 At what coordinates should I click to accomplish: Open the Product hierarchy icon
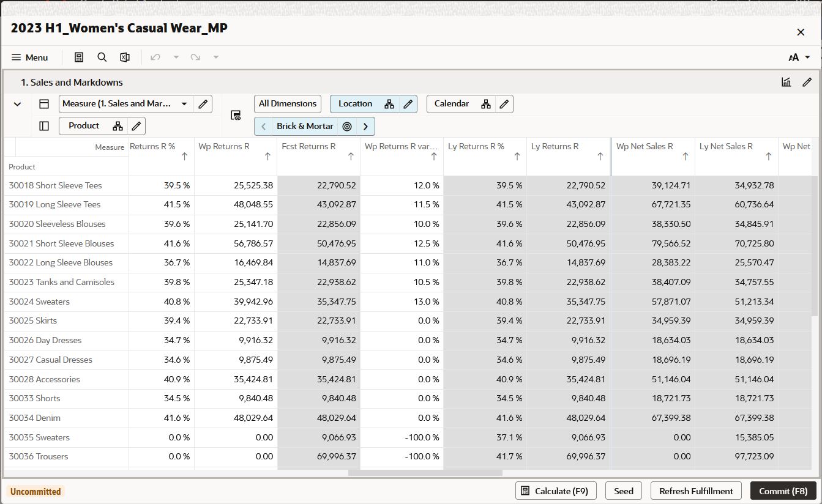click(118, 126)
